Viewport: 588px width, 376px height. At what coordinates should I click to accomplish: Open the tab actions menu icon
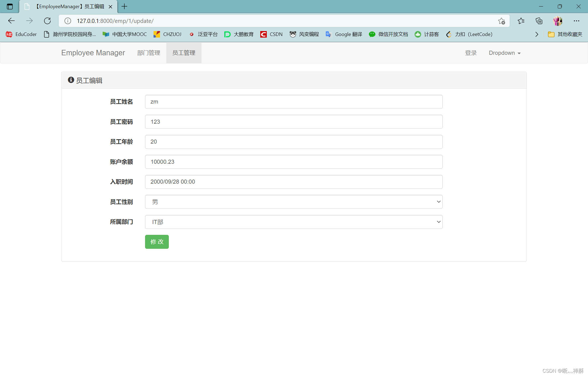10,7
